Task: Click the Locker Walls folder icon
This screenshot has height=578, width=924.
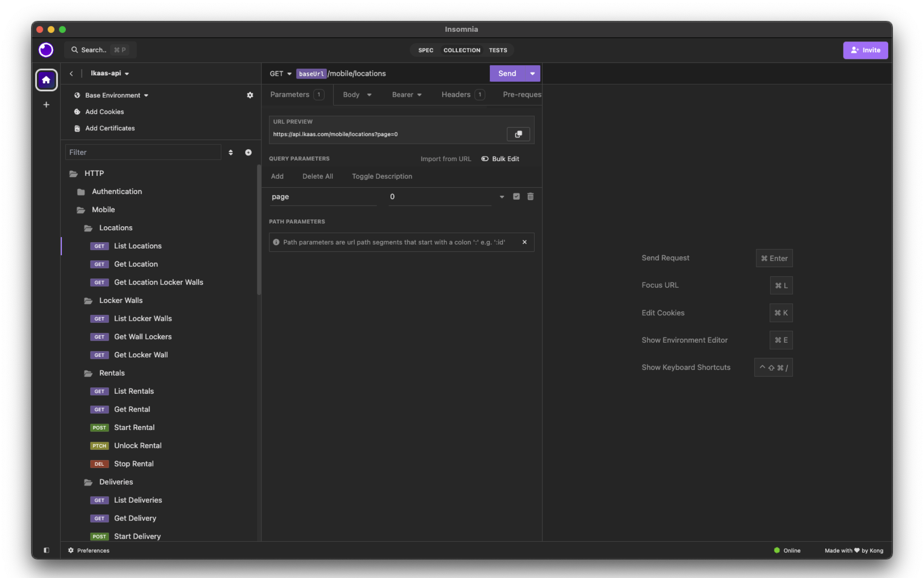Action: pyautogui.click(x=88, y=301)
